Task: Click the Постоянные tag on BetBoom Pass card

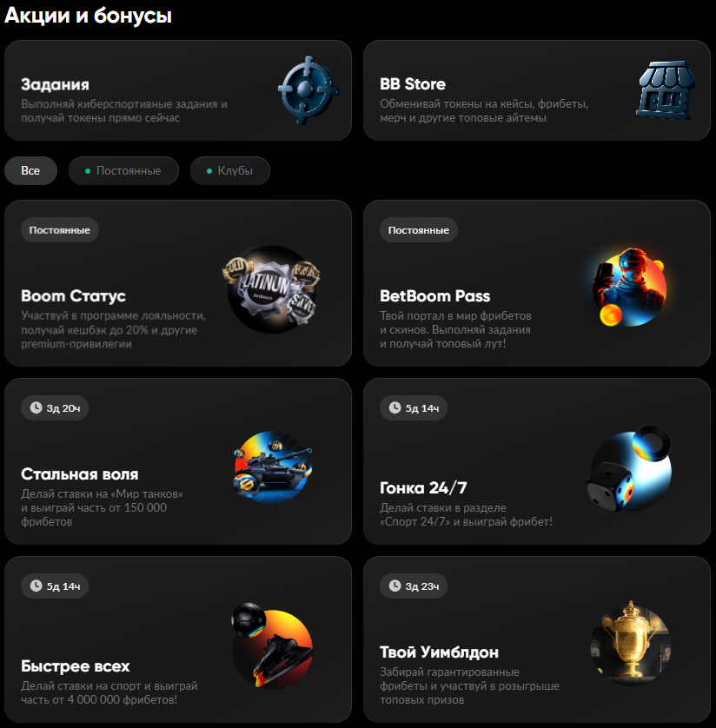Action: pyautogui.click(x=418, y=230)
